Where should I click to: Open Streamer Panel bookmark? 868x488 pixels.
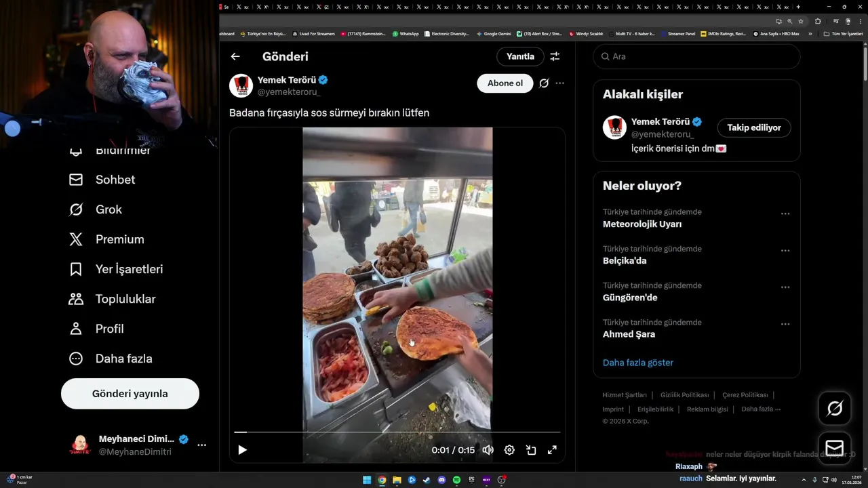678,33
